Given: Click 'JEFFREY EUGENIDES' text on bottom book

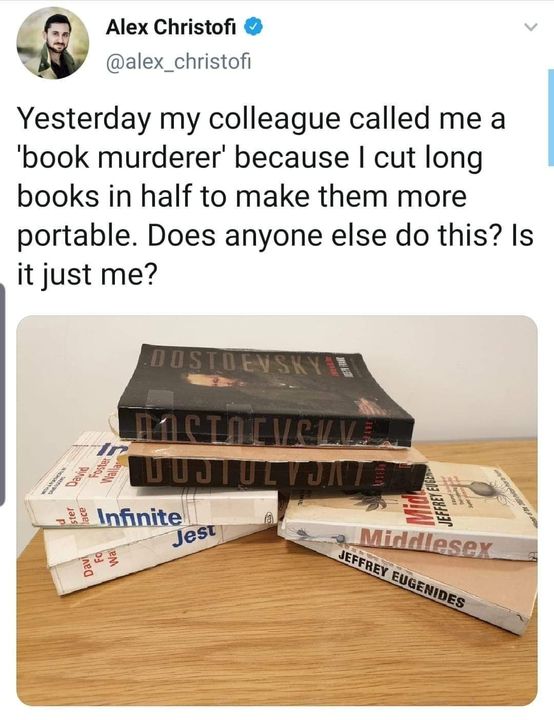Looking at the screenshot, I should (x=401, y=578).
